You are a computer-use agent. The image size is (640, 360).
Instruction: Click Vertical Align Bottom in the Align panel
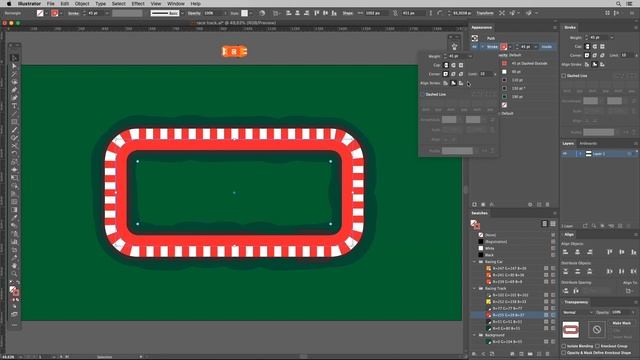[x=633, y=252]
